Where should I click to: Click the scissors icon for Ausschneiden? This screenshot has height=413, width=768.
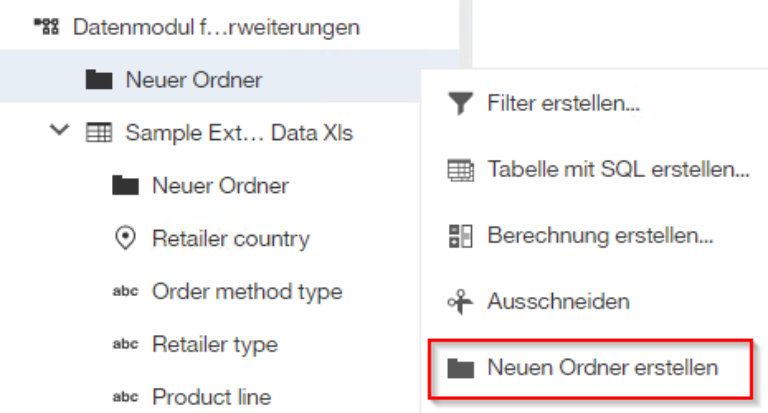[x=460, y=302]
